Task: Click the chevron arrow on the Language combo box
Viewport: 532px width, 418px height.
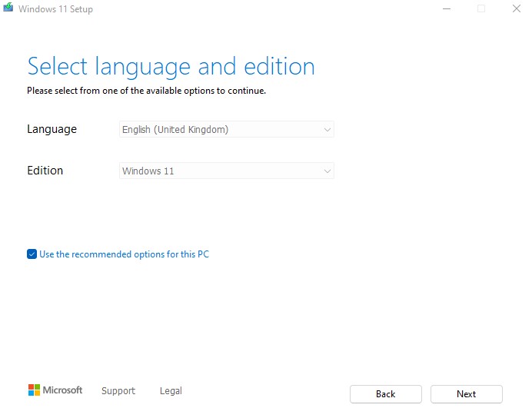Action: [327, 130]
